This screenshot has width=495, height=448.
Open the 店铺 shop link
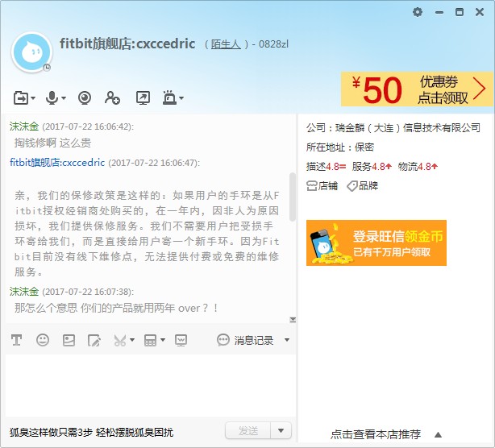322,186
